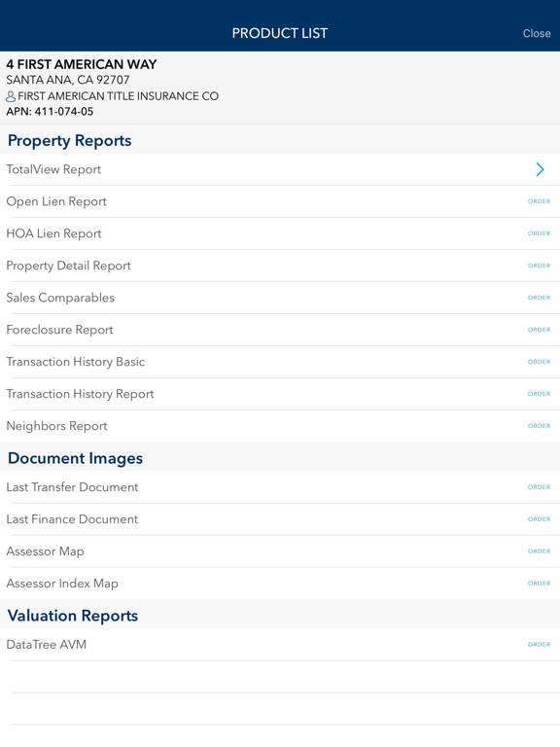Tap address 4 FIRST AMERICAN WAY
Image resolution: width=560 pixels, height=747 pixels.
[x=82, y=64]
